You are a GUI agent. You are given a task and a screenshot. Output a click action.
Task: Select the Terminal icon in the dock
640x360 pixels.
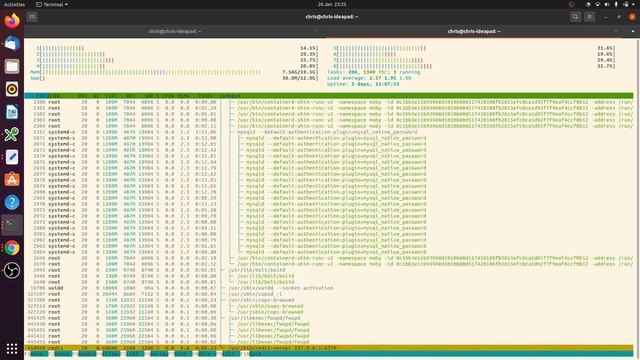12,225
